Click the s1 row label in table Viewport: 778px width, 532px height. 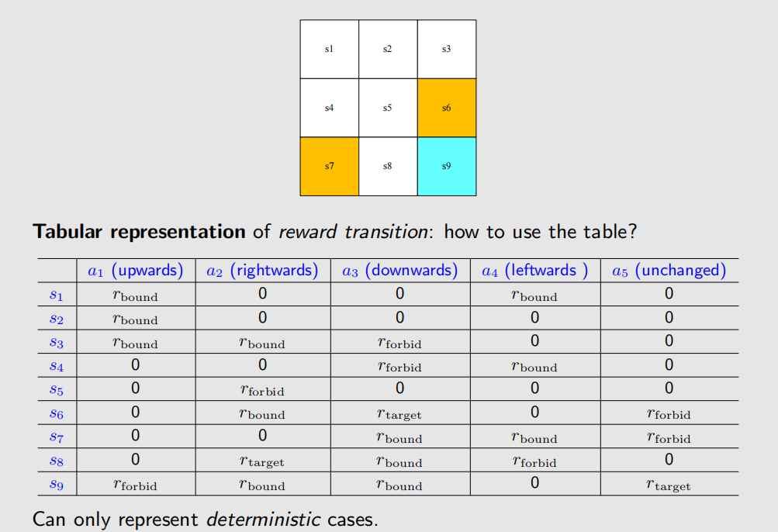56,294
